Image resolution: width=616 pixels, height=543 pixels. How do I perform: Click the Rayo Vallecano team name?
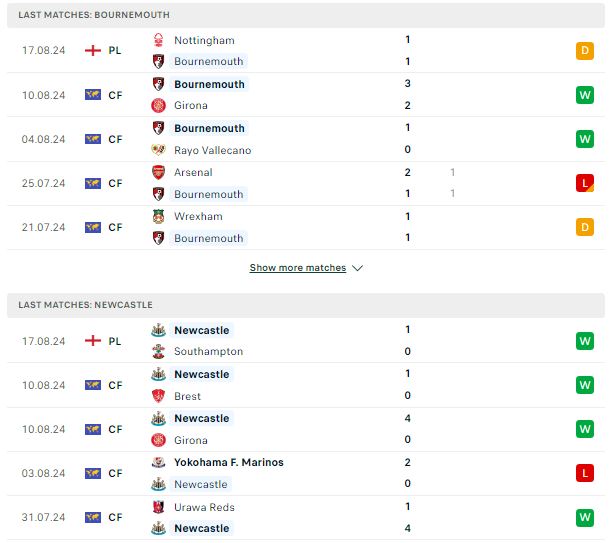pyautogui.click(x=213, y=150)
